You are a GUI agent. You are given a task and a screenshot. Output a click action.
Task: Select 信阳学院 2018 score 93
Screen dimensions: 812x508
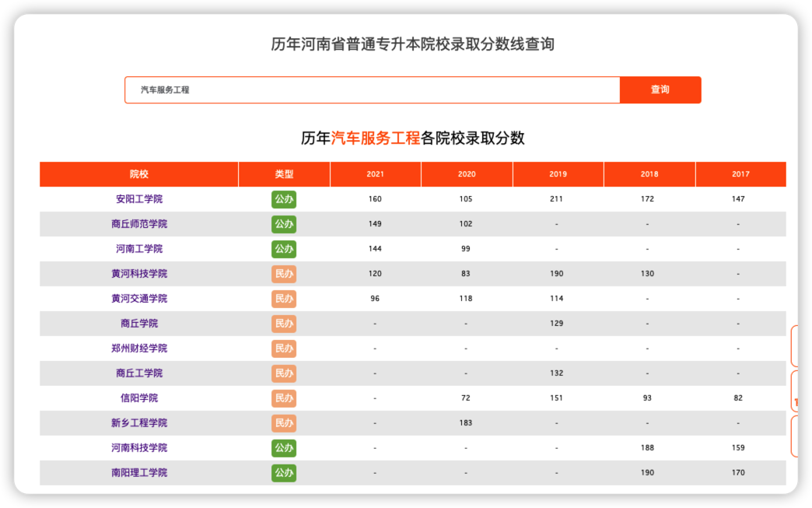pyautogui.click(x=647, y=398)
